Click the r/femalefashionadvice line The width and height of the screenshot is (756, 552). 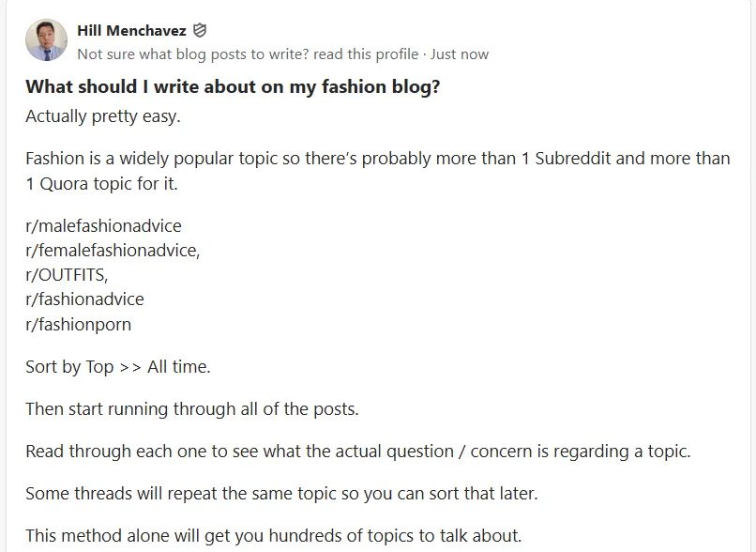click(113, 251)
